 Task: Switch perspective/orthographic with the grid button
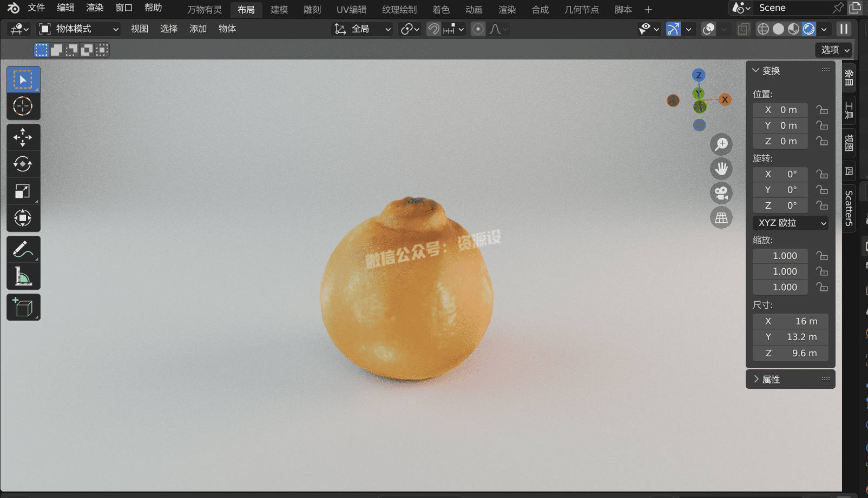pyautogui.click(x=721, y=217)
